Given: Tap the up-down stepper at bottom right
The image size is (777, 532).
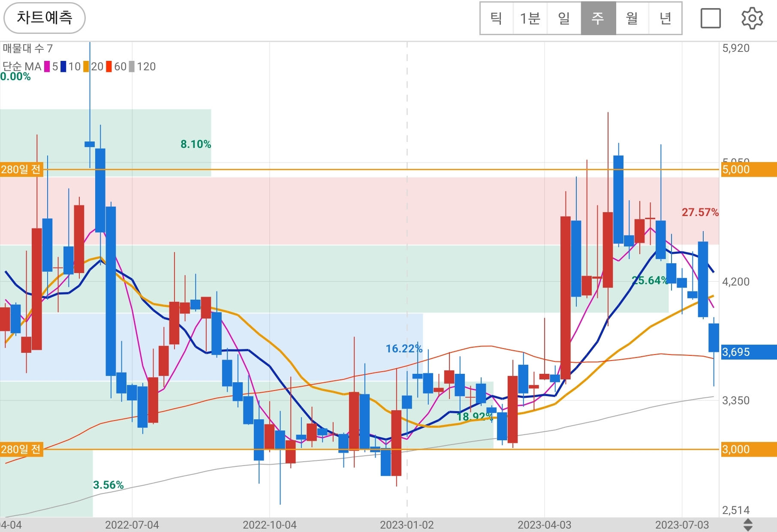Looking at the screenshot, I should 748,525.
